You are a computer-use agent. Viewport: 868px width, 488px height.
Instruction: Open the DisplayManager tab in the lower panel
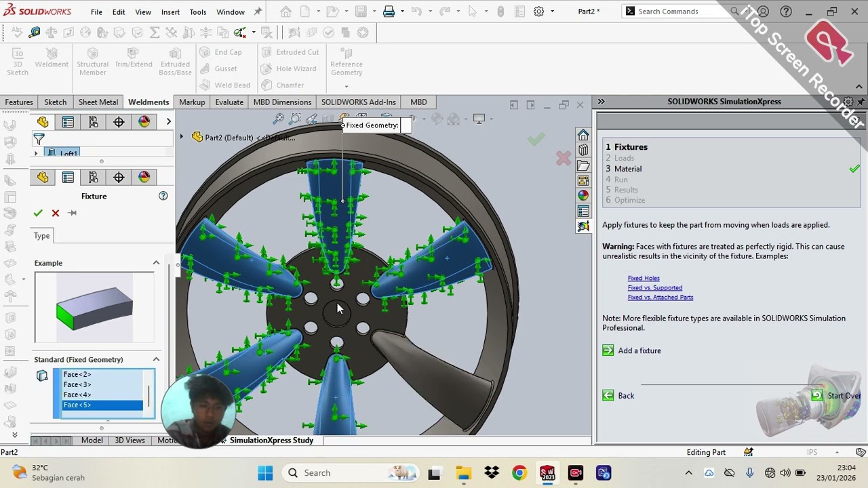144,177
